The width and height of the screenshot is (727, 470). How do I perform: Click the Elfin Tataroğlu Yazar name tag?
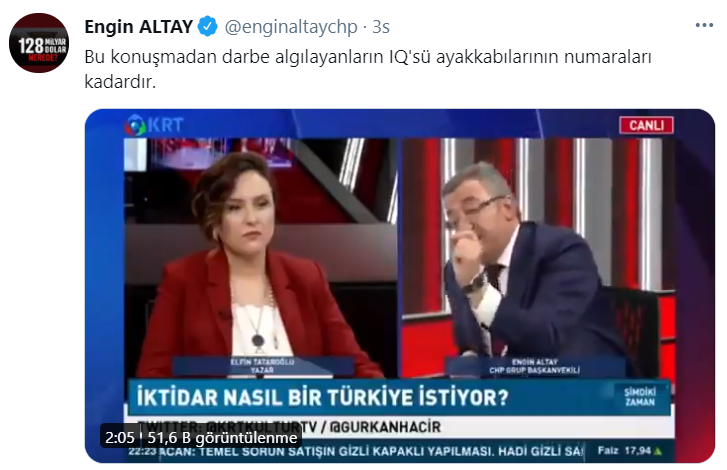coord(262,366)
